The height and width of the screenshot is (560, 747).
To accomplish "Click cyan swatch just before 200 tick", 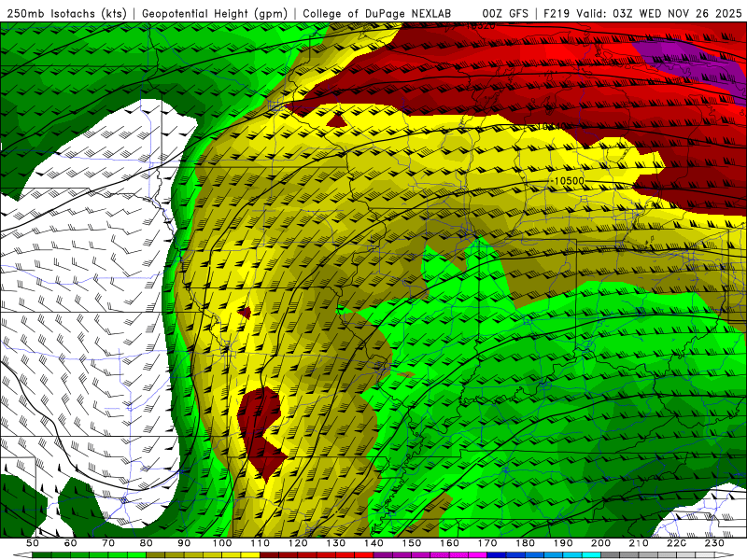I will coord(591,554).
